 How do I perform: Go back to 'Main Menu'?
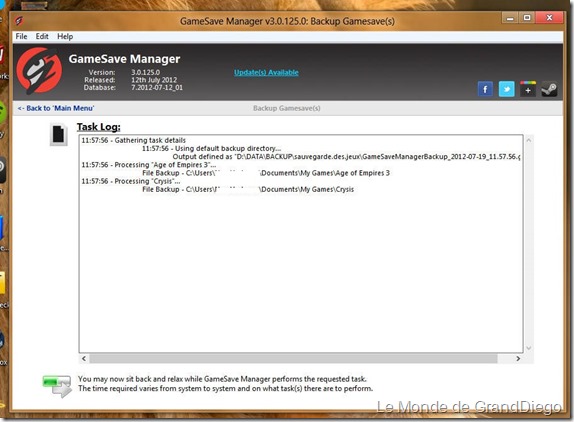click(x=56, y=108)
